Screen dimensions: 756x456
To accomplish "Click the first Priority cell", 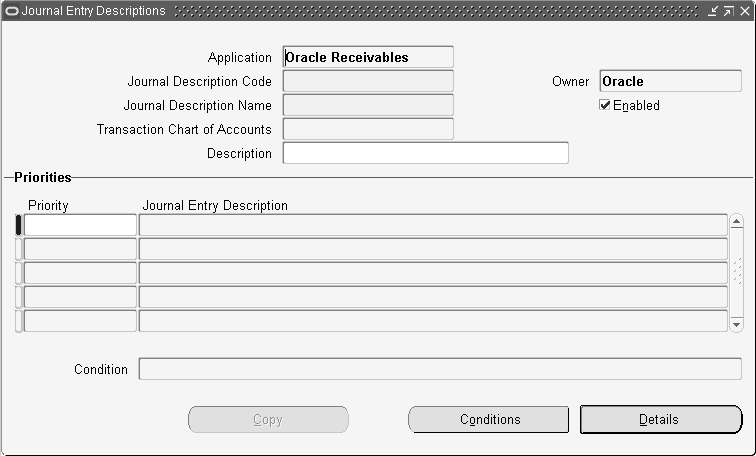I will coord(80,225).
